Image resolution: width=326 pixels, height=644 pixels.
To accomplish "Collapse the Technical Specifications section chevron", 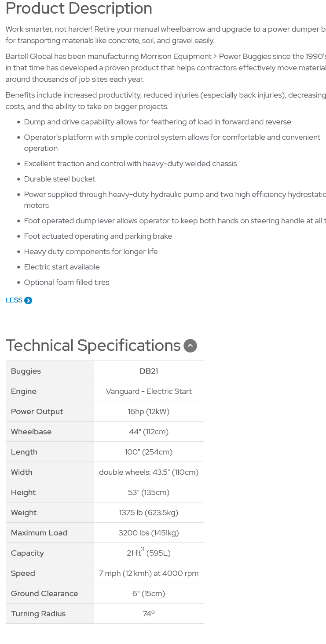I will [x=190, y=346].
